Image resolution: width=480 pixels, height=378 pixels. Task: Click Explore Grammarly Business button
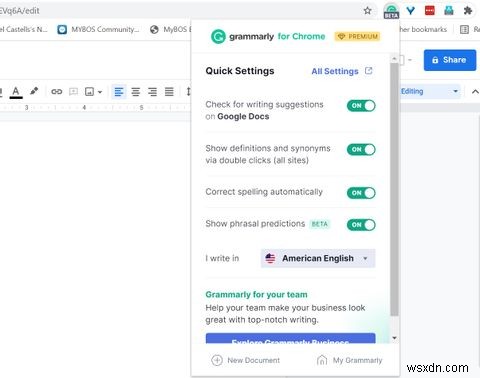(290, 338)
